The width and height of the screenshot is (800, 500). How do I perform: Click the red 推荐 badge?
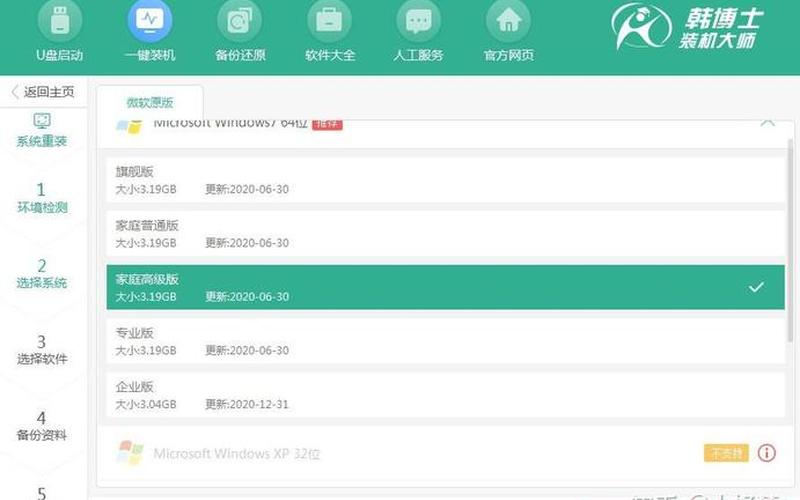[327, 124]
